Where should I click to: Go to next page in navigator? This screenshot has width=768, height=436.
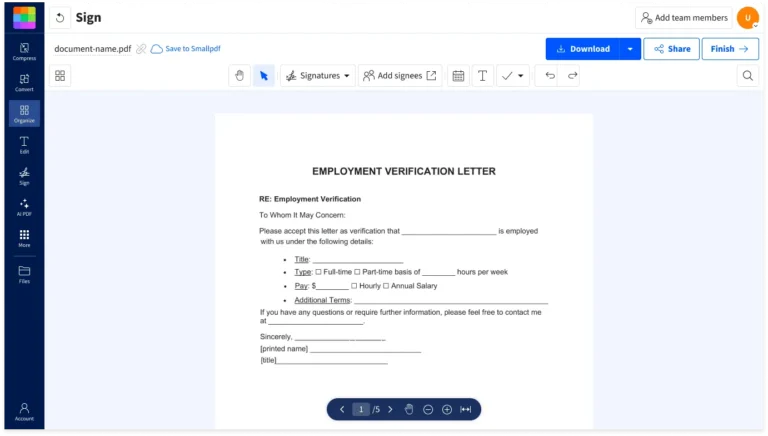390,409
